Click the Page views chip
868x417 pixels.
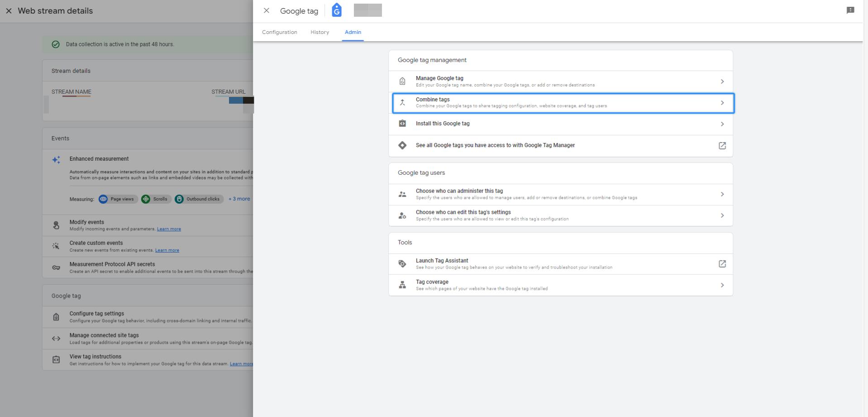[118, 199]
